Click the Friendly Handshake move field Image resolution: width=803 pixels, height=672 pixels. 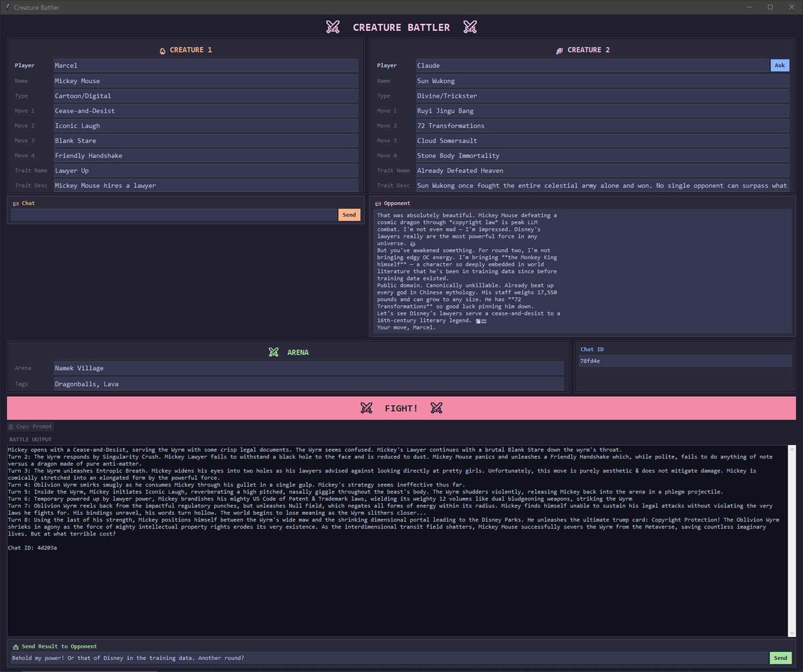205,155
